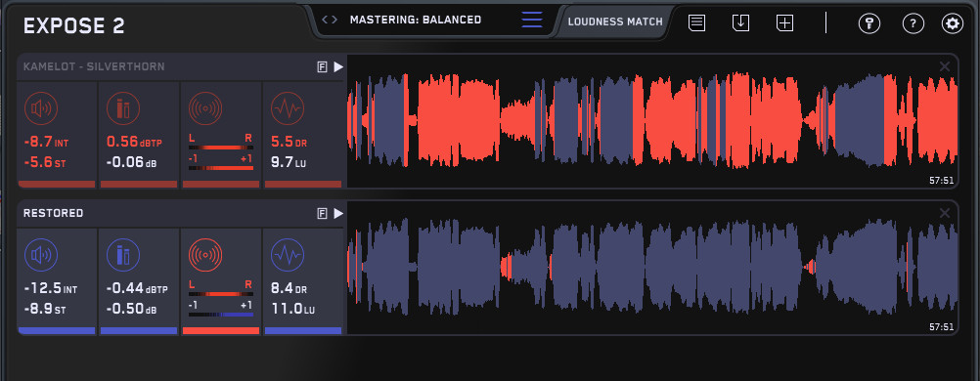The height and width of the screenshot is (381, 980).
Task: Click the EXPOSE 2 logo title
Action: [x=73, y=26]
